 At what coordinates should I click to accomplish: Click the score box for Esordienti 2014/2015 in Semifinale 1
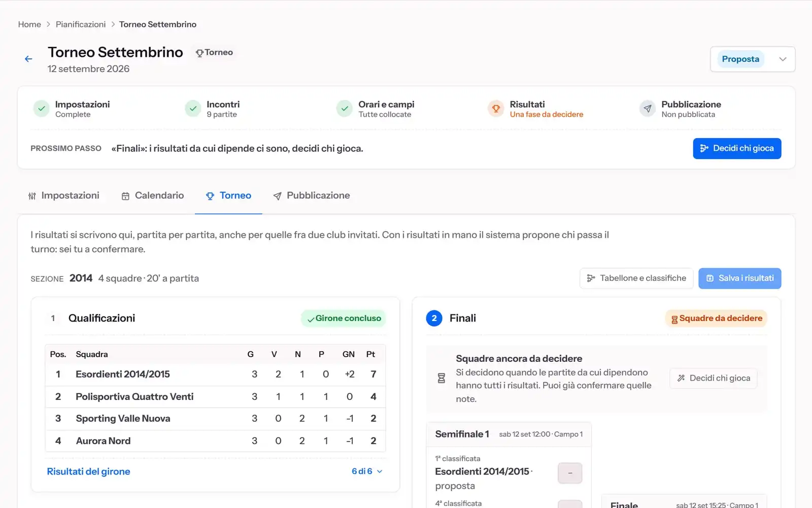[x=570, y=473]
